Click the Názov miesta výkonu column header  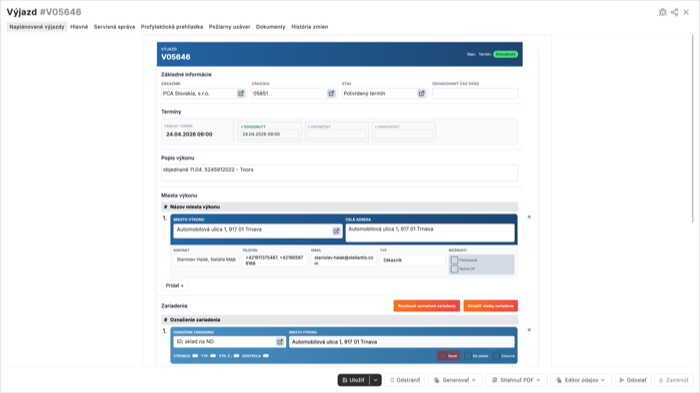195,207
